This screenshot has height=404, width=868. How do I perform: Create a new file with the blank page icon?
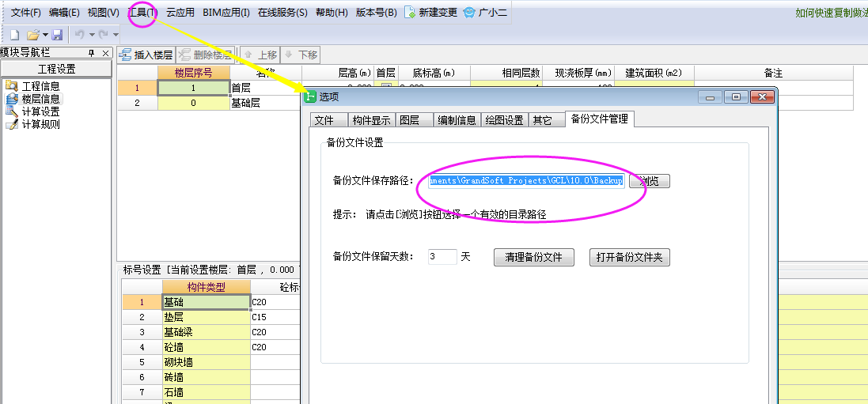point(15,35)
